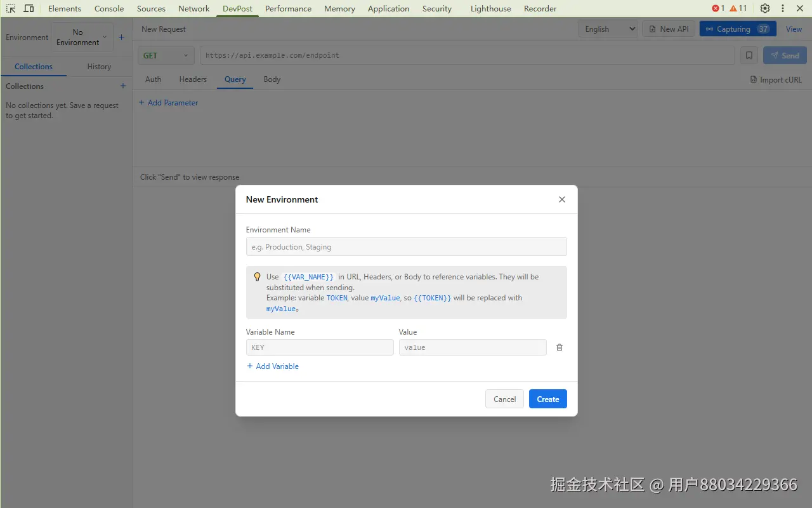Click Import cURL
Image resolution: width=812 pixels, height=508 pixels.
[x=776, y=80]
